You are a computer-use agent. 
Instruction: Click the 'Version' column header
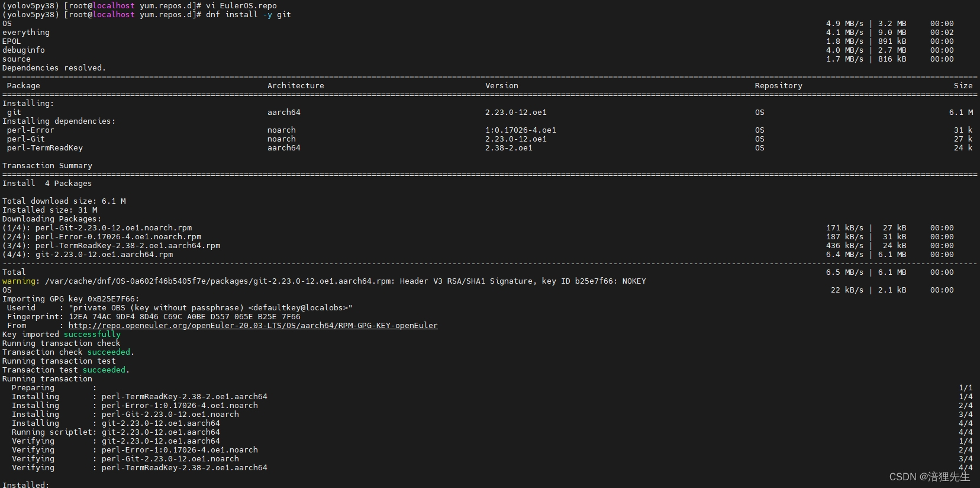(502, 86)
